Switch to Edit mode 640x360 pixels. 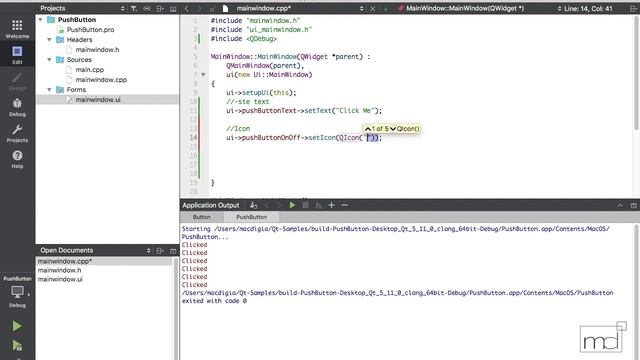(x=17, y=55)
